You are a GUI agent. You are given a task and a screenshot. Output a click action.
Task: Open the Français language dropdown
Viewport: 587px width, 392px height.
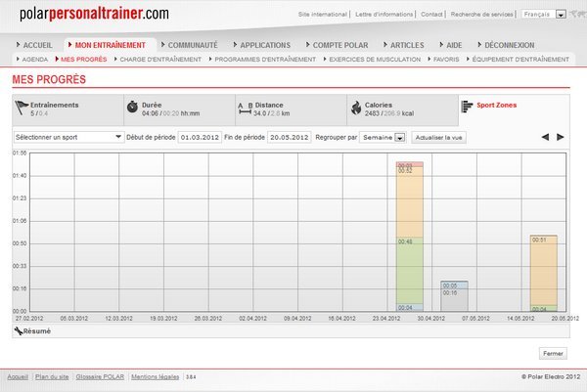[x=544, y=15]
